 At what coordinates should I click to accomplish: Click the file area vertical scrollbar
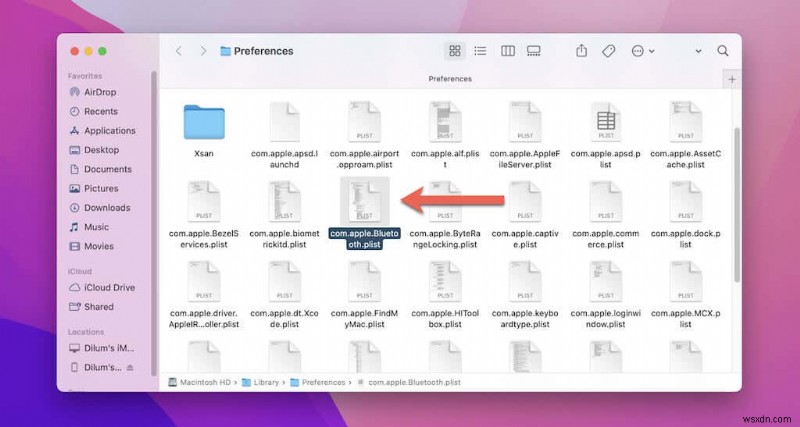736,204
